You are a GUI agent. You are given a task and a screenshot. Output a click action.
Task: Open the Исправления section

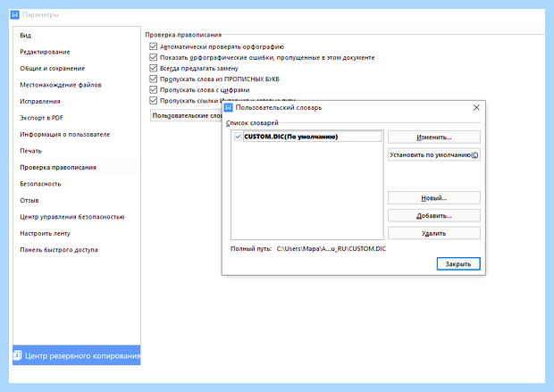point(40,102)
